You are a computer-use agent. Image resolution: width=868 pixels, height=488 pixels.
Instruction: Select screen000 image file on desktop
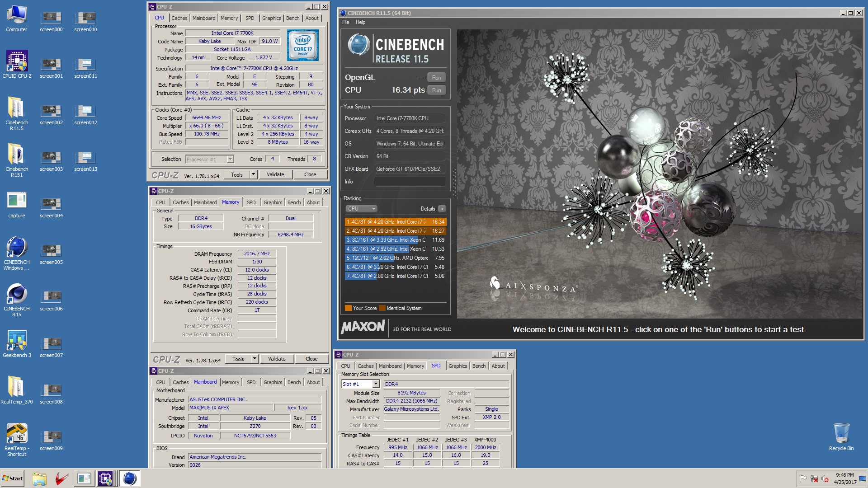[51, 22]
